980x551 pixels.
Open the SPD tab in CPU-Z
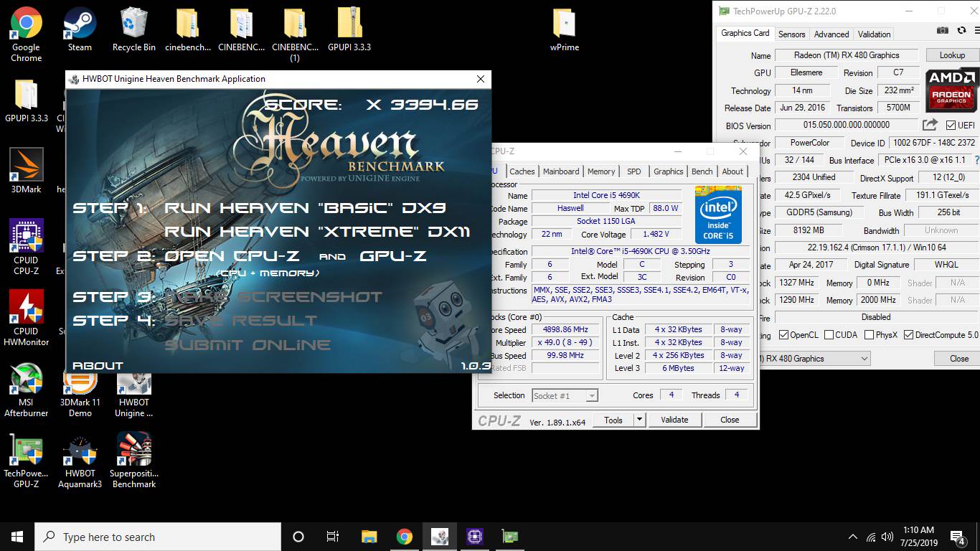tap(634, 171)
